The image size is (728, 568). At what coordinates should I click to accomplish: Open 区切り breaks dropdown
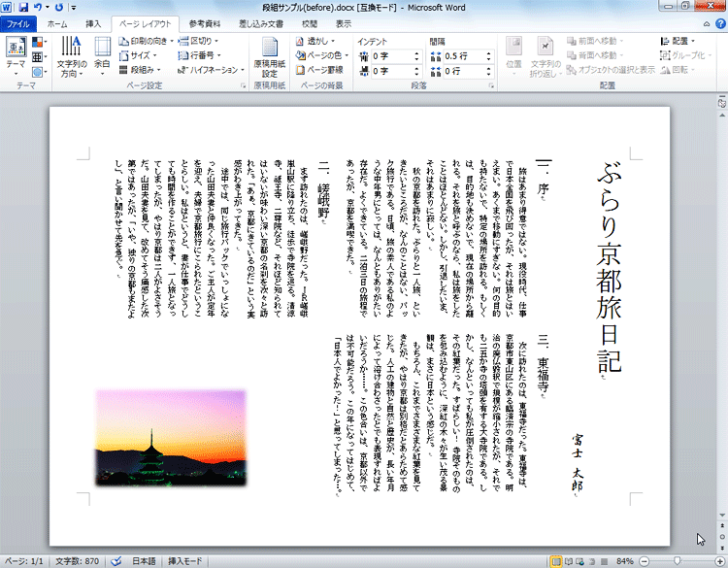[198, 42]
